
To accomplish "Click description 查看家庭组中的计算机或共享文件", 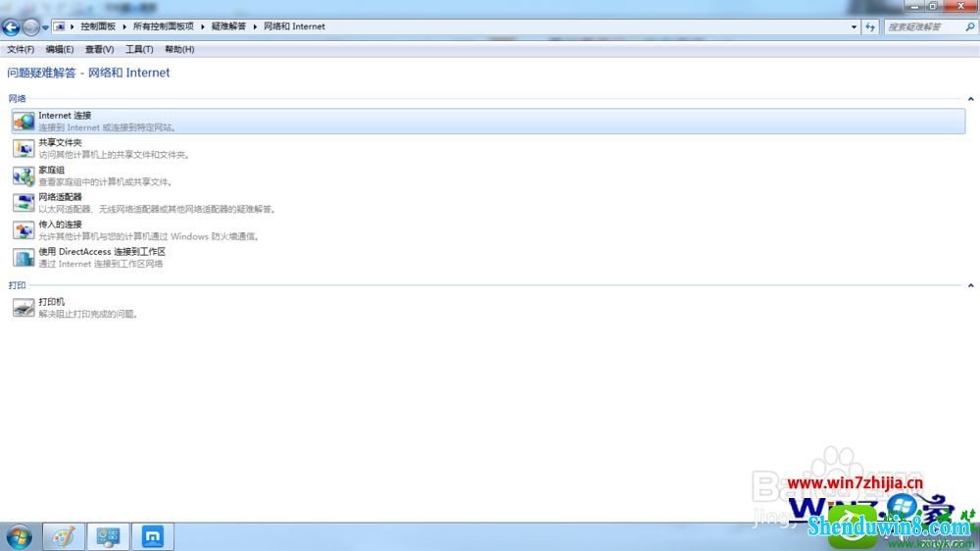I will [106, 182].
